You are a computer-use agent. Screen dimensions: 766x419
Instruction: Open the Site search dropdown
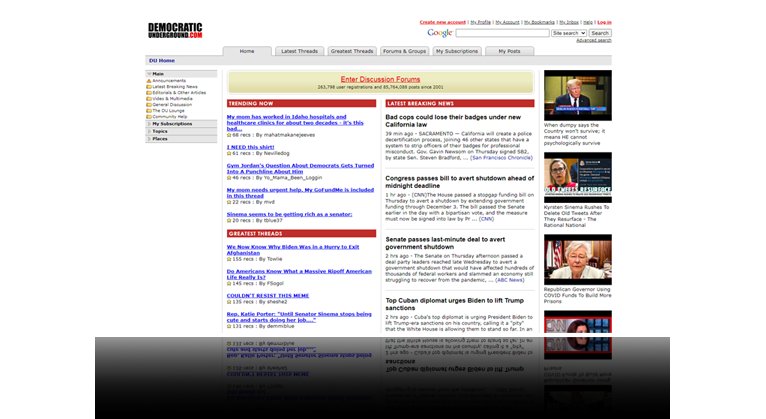click(569, 33)
